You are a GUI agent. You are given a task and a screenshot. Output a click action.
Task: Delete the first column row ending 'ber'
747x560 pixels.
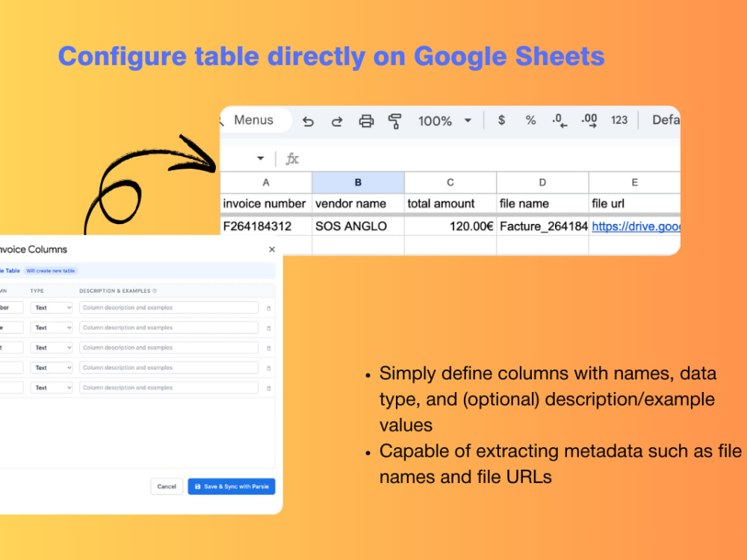(269, 308)
